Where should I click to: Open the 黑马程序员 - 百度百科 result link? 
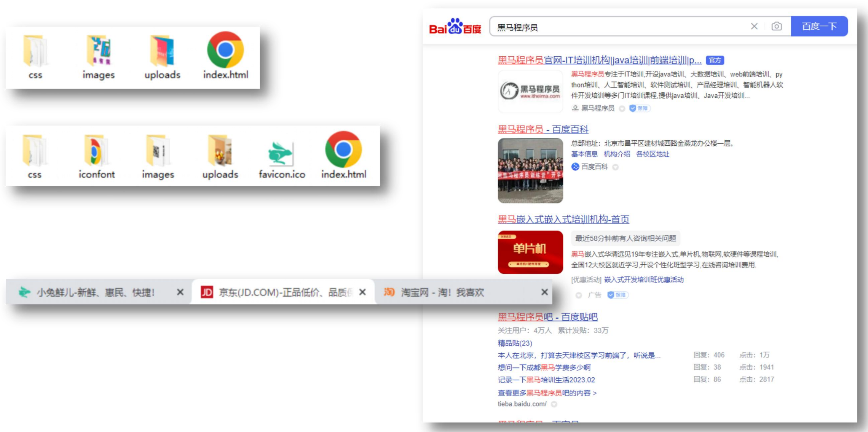pos(543,129)
